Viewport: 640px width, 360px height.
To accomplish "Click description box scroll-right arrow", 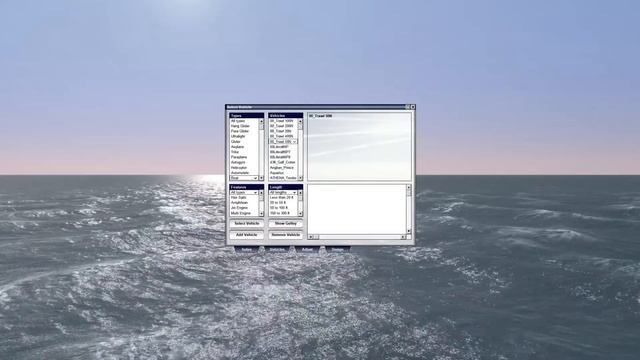I will (x=403, y=237).
